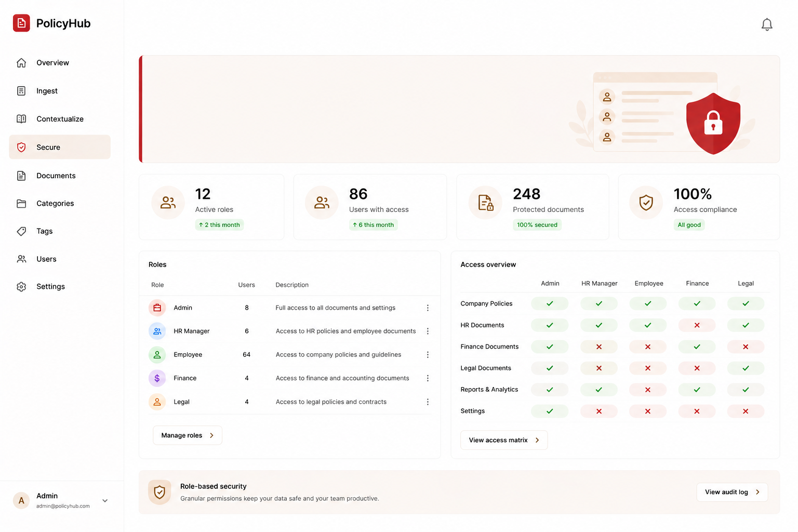The height and width of the screenshot is (532, 798).
Task: Open the View audit log button
Action: (732, 492)
